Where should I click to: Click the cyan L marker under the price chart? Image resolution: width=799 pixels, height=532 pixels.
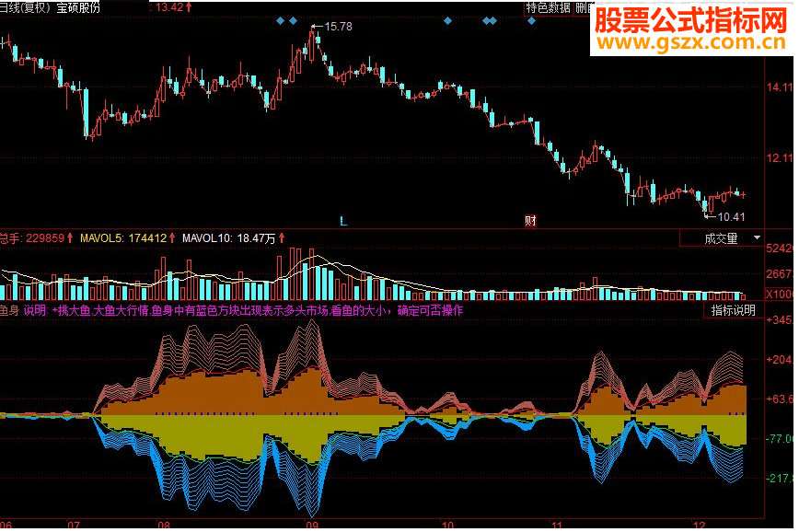[x=343, y=221]
